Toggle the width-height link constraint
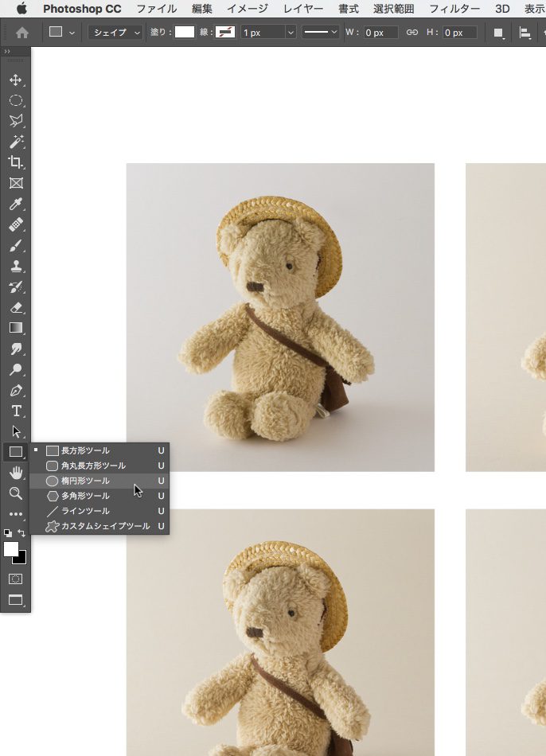Screen dimensions: 546x756 click(412, 33)
